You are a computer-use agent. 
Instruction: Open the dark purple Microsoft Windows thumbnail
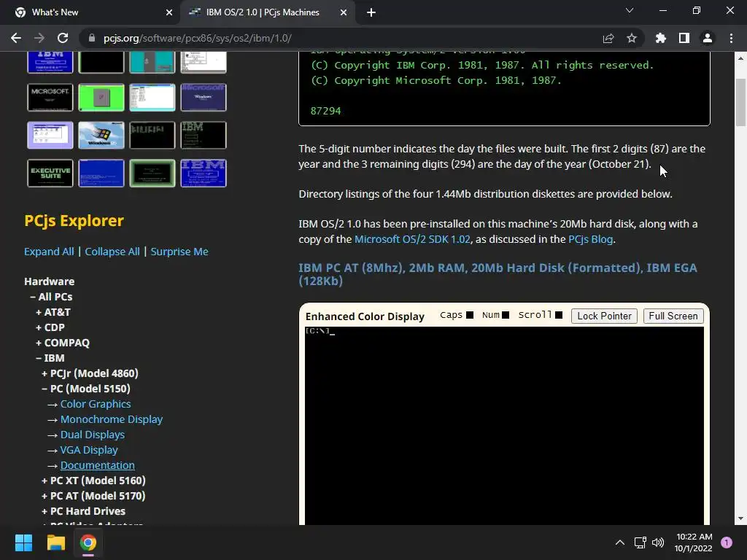(204, 97)
